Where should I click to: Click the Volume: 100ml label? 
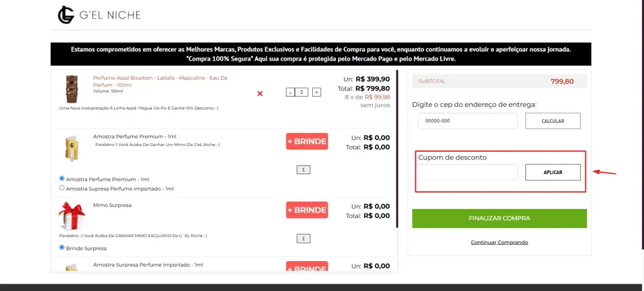point(109,90)
